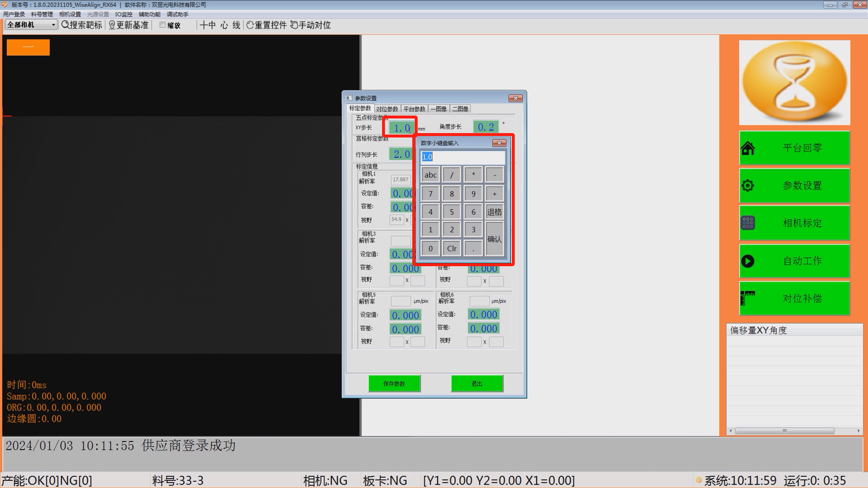Click the keypad value input field

pyautogui.click(x=462, y=157)
